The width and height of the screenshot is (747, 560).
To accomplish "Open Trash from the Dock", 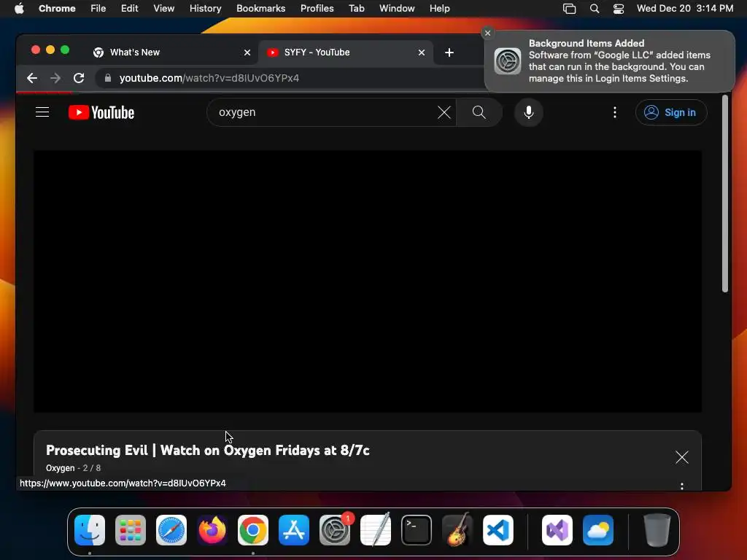I will click(x=657, y=530).
